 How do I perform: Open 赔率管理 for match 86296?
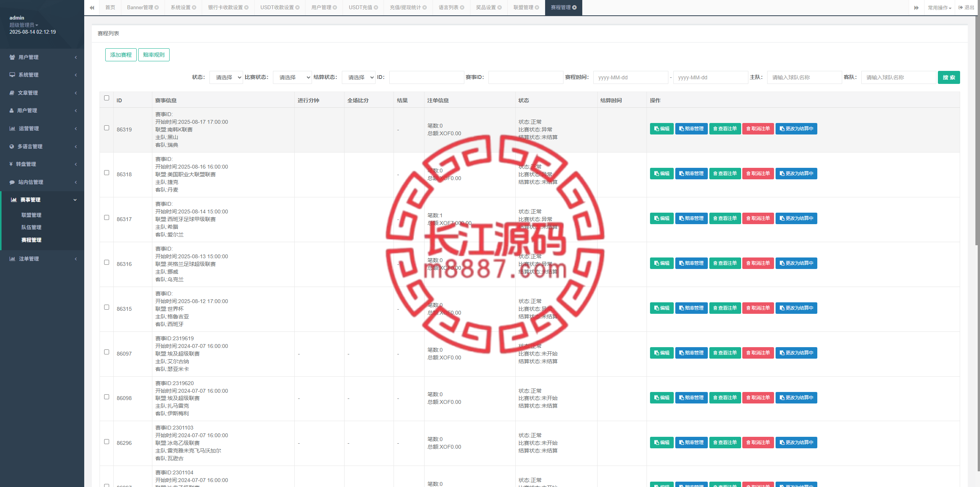(x=691, y=443)
